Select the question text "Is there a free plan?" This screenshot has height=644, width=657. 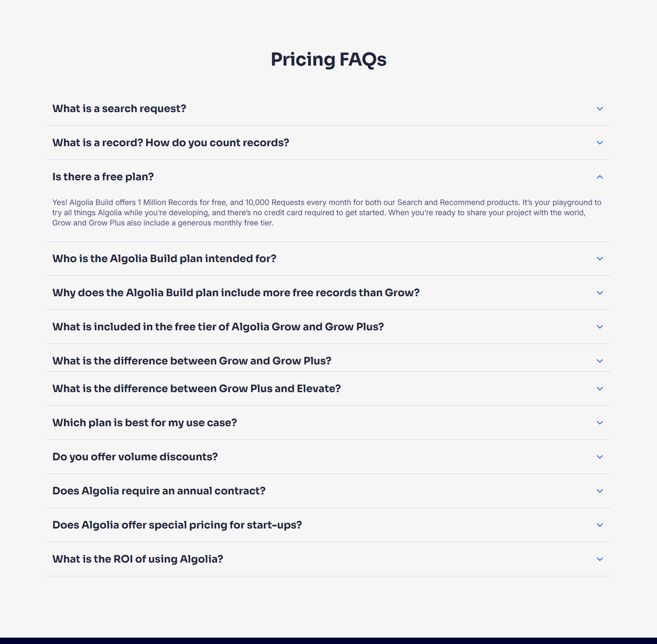coord(103,176)
